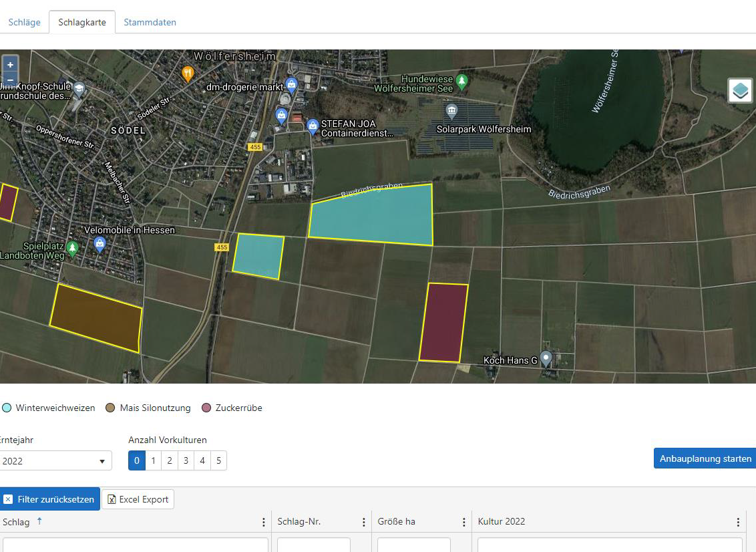Set Anzahl Vorkulturen to 3
The width and height of the screenshot is (756, 552).
[x=186, y=460]
